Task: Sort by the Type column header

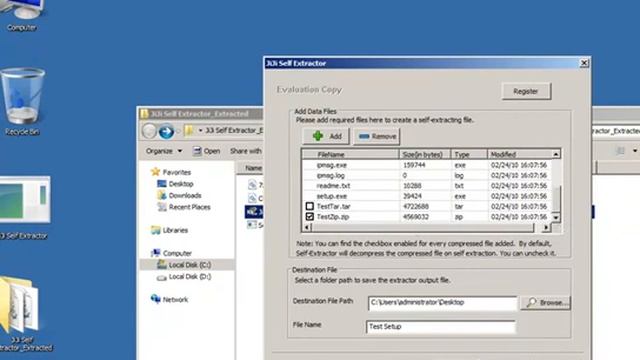Action: pyautogui.click(x=469, y=154)
